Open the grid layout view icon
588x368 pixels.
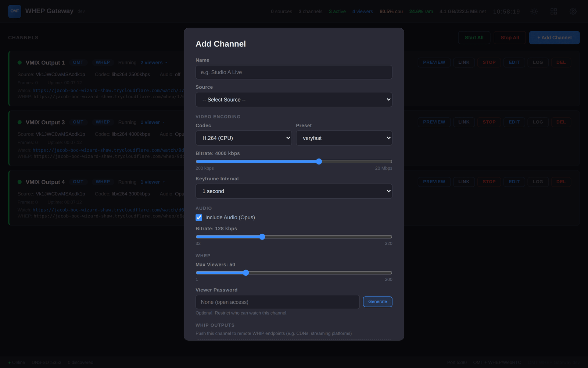click(x=553, y=11)
